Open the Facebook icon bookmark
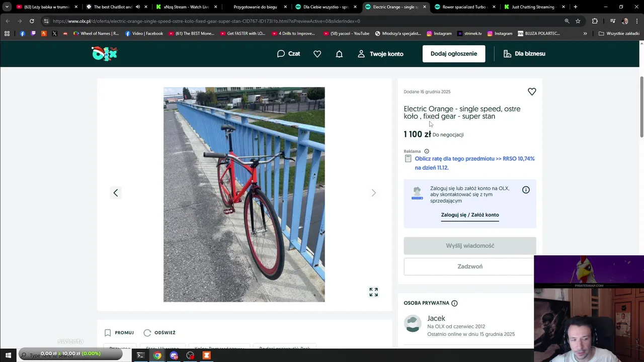Viewport: 644px width, 362px height. click(x=22, y=34)
